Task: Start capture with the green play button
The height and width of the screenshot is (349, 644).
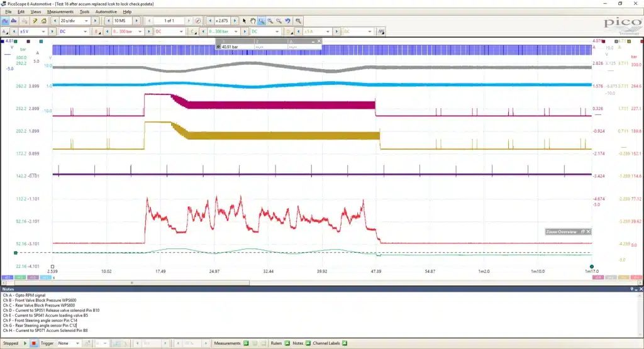Action: click(x=25, y=343)
